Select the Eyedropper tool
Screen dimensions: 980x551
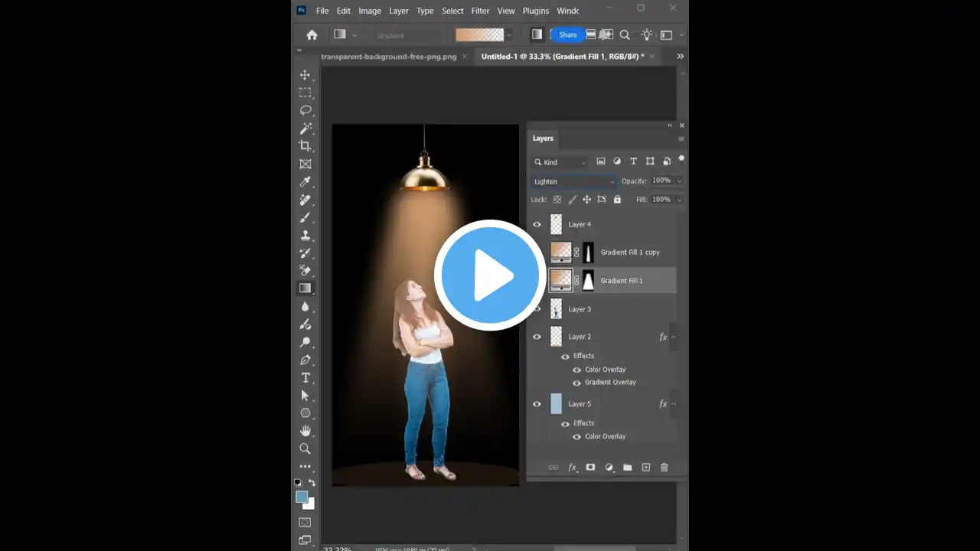point(305,181)
